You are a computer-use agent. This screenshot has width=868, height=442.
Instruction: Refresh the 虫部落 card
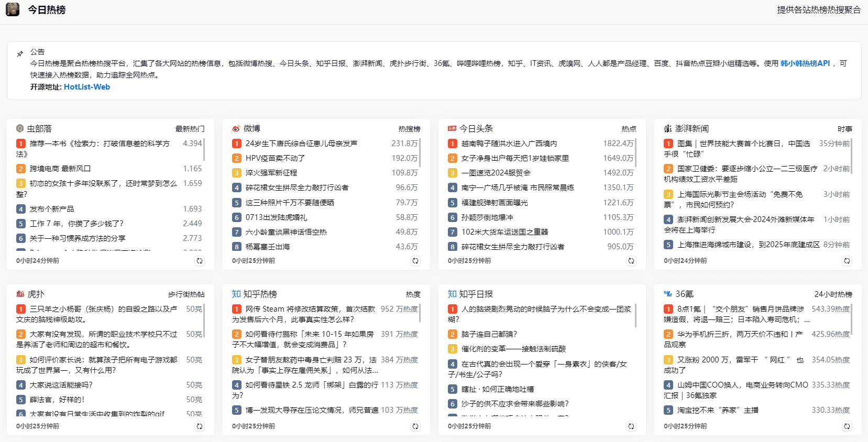199,261
